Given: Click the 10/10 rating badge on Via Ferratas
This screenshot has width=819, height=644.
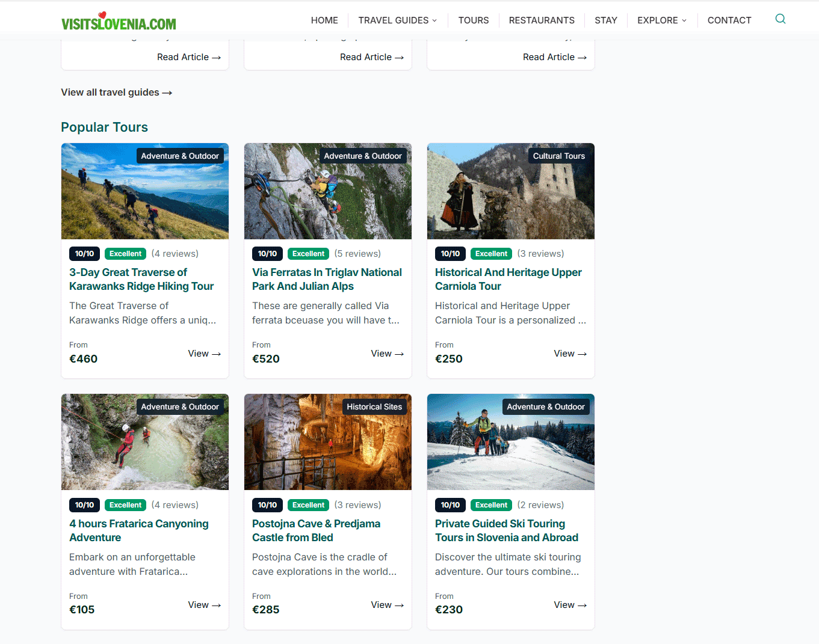Looking at the screenshot, I should pyautogui.click(x=267, y=253).
